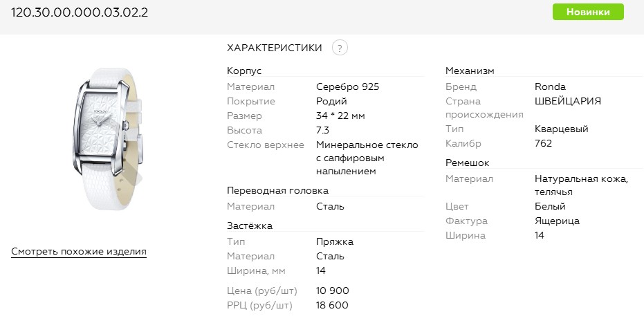
Task: Select the Корпус section header
Action: [244, 71]
